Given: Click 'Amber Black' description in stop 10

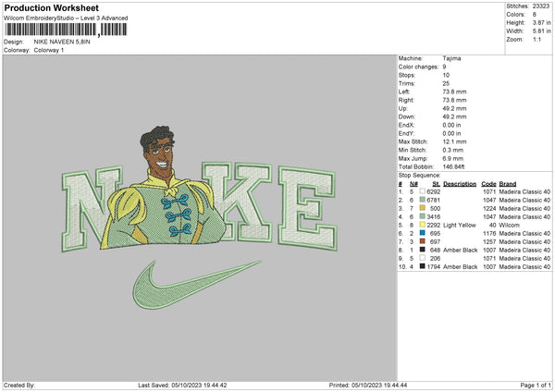Looking at the screenshot, I should pos(460,267).
